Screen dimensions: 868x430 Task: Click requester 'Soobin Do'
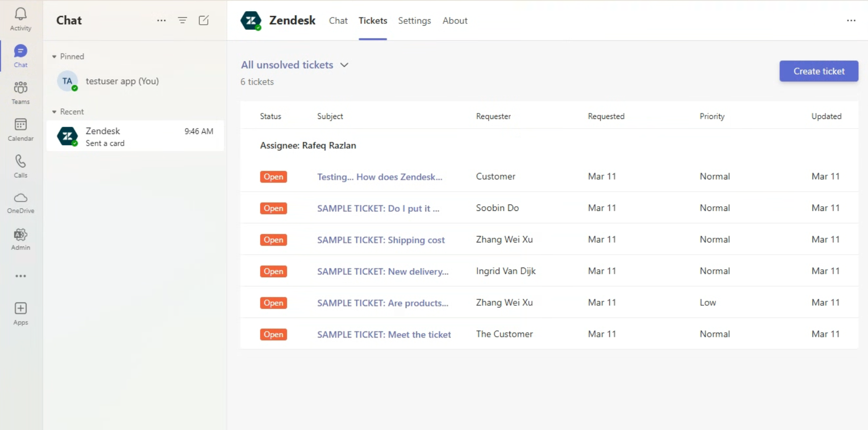(497, 208)
